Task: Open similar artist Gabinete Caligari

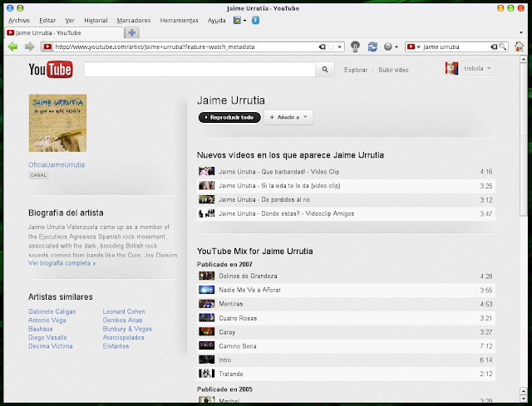Action: [52, 311]
